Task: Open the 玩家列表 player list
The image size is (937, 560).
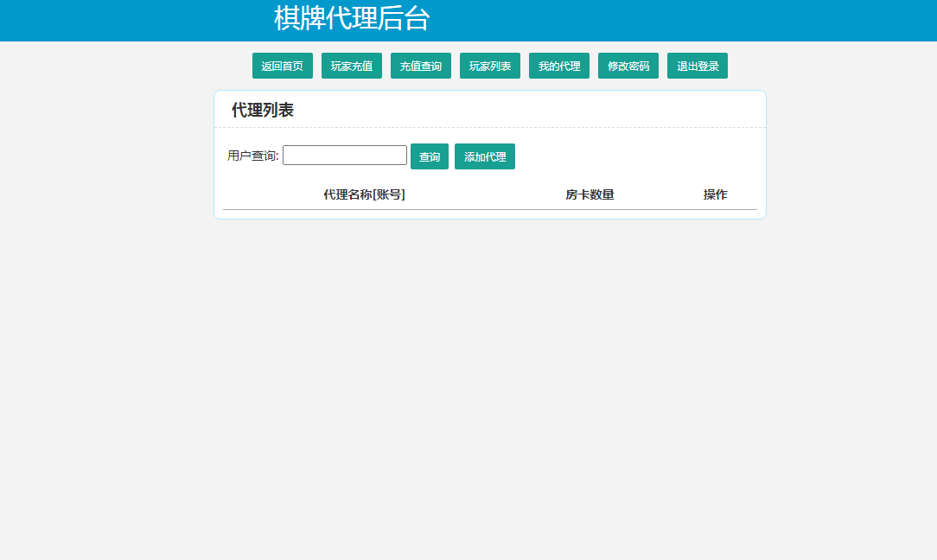Action: click(x=489, y=65)
